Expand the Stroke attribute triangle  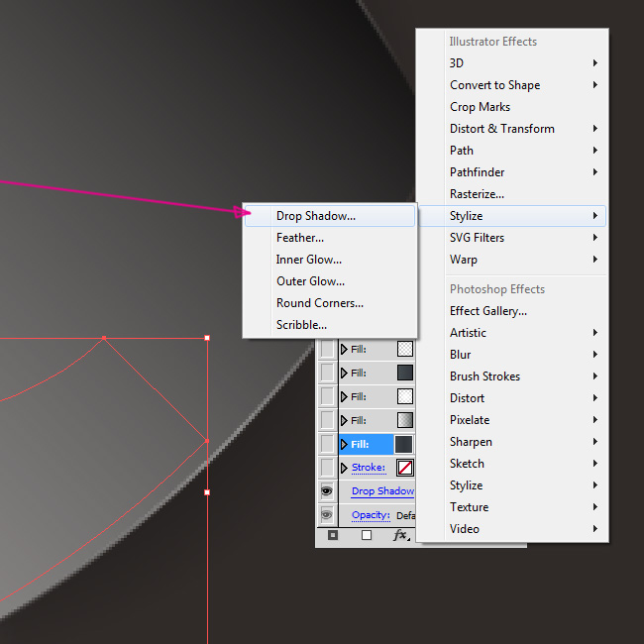click(x=344, y=468)
